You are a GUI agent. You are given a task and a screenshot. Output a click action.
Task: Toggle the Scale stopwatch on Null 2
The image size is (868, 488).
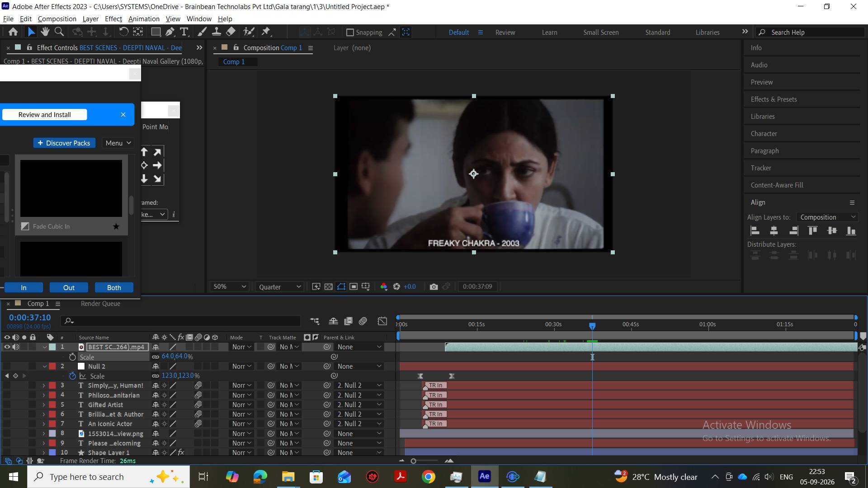[x=72, y=375]
